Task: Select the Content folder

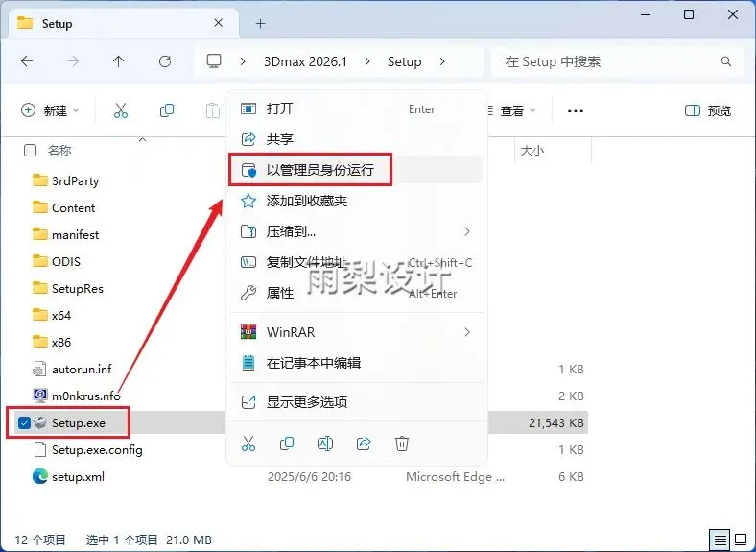Action: coord(63,208)
